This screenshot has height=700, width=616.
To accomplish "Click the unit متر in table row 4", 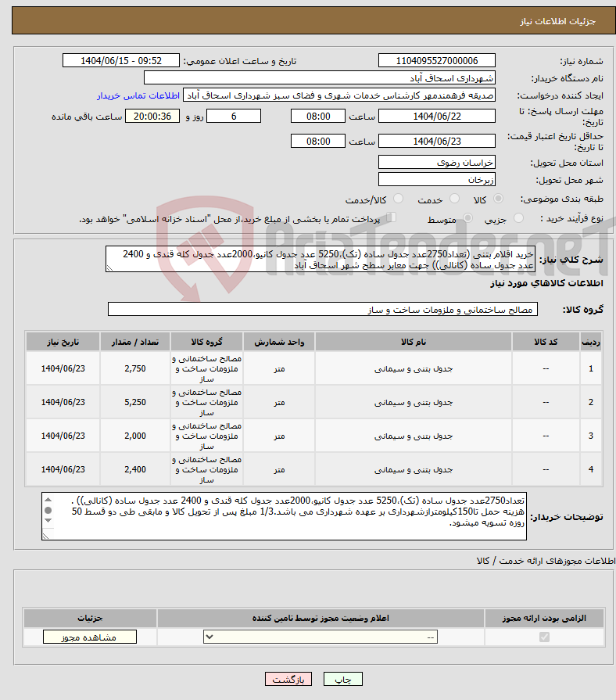I will tap(279, 469).
